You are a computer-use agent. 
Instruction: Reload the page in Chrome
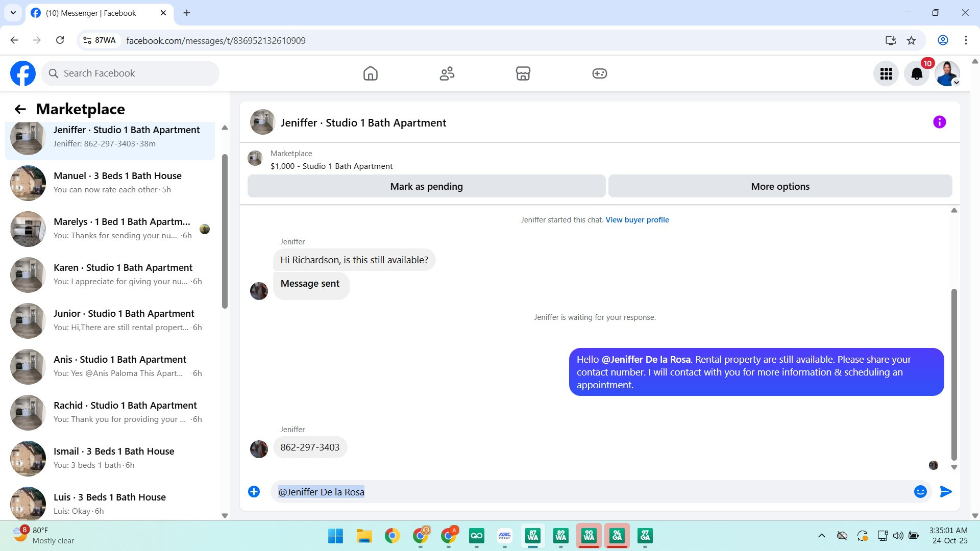click(60, 40)
